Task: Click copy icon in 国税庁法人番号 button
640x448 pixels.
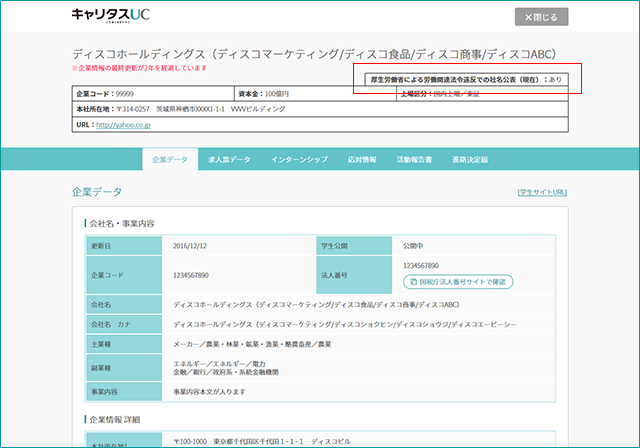Action: coord(413,282)
